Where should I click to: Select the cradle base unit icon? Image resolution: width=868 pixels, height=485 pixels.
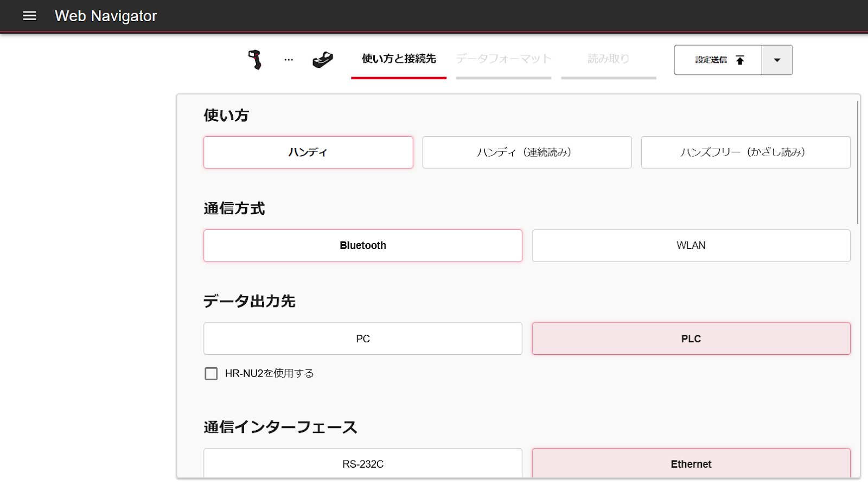coord(323,60)
